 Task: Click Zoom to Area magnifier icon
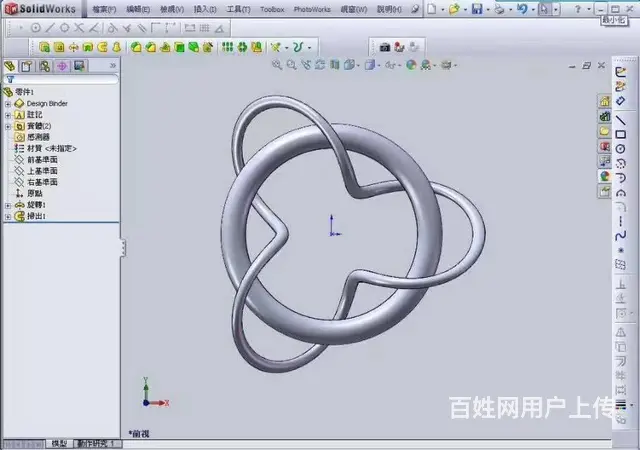tap(291, 65)
